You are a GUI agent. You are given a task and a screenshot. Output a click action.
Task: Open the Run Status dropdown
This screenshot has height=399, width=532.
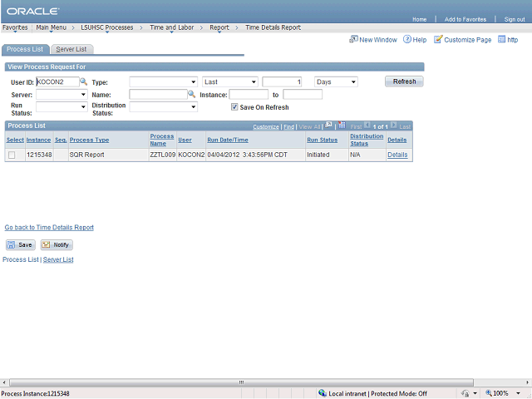coord(61,107)
